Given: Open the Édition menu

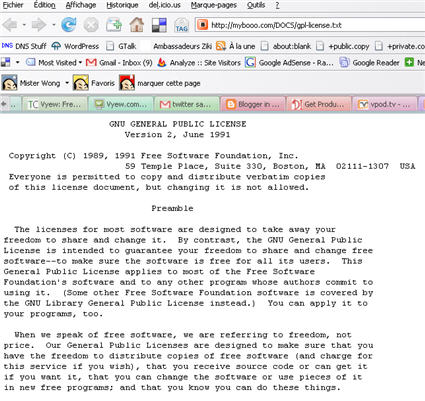Looking at the screenshot, I should (x=44, y=5).
